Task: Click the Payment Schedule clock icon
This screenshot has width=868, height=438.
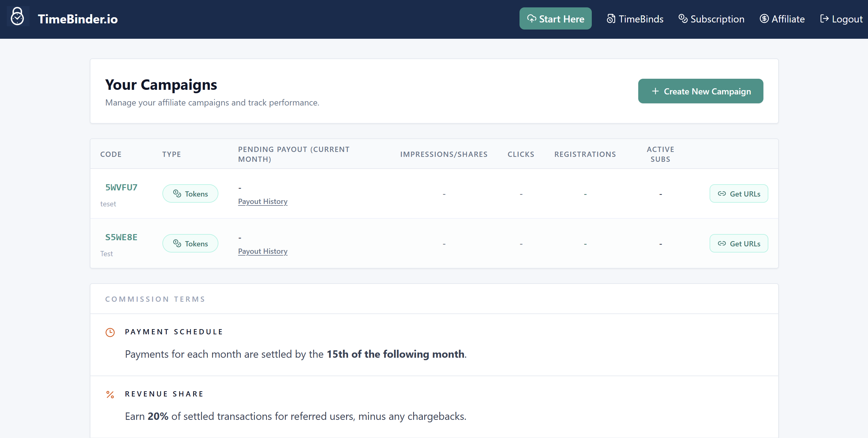Action: (110, 332)
